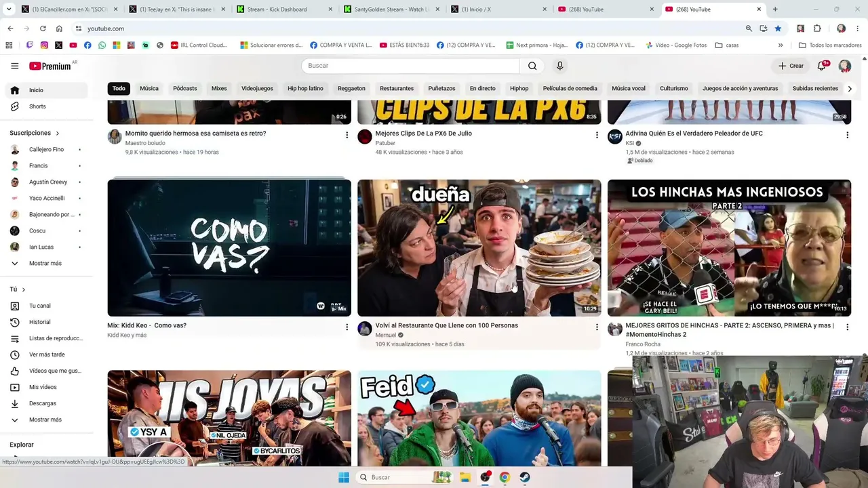Open the Twitch bookmark icon
868x488 pixels.
30,45
